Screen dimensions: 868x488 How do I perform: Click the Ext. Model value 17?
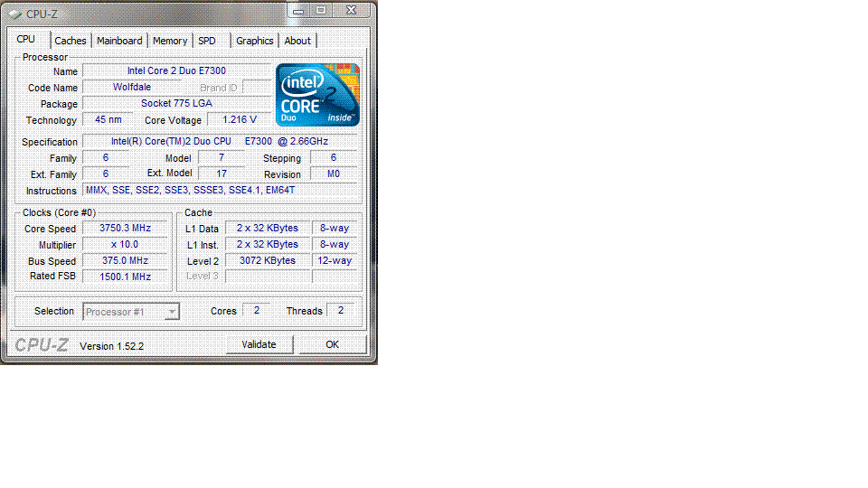[222, 174]
